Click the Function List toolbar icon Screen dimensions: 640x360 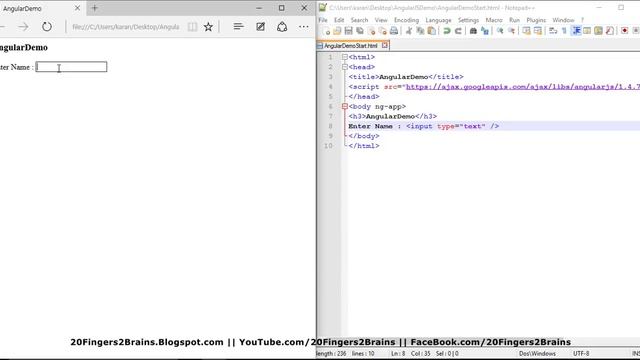[x=610, y=31]
